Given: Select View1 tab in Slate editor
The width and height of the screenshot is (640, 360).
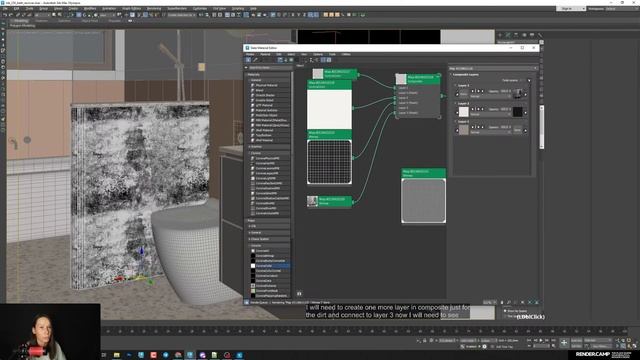Looking at the screenshot, I should pos(300,65).
